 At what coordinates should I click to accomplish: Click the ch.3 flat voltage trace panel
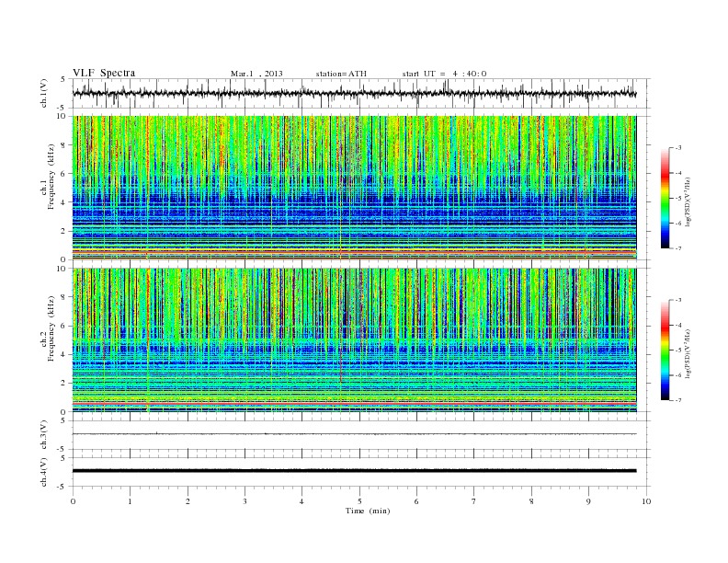click(361, 435)
